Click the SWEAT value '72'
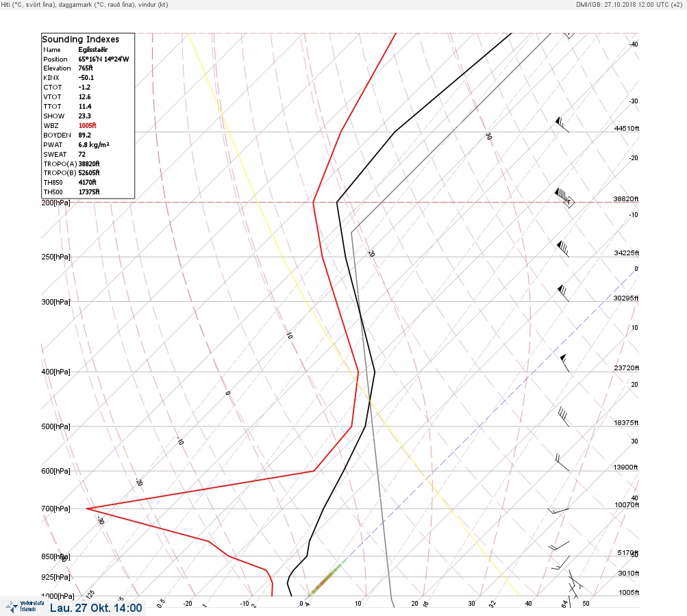687x616 pixels. [82, 154]
